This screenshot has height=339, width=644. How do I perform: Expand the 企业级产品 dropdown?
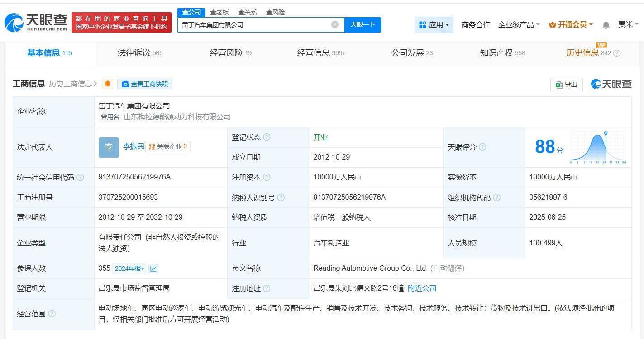pos(519,25)
